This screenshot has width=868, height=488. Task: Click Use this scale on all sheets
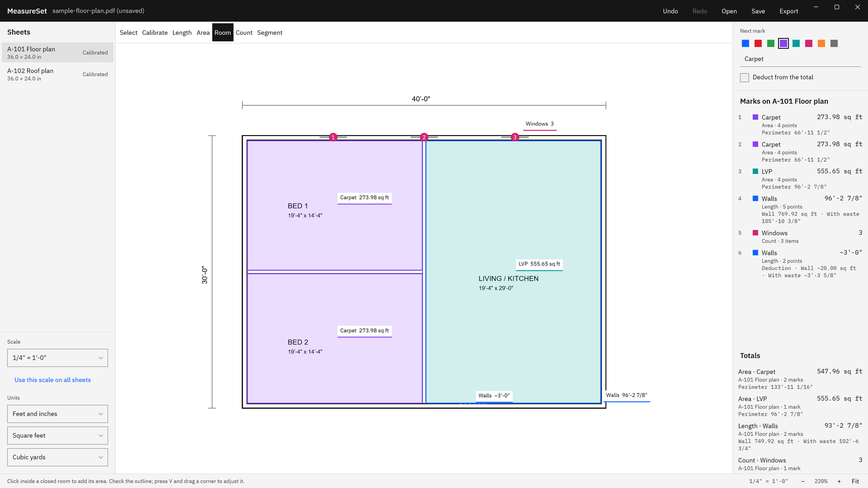[x=52, y=380]
